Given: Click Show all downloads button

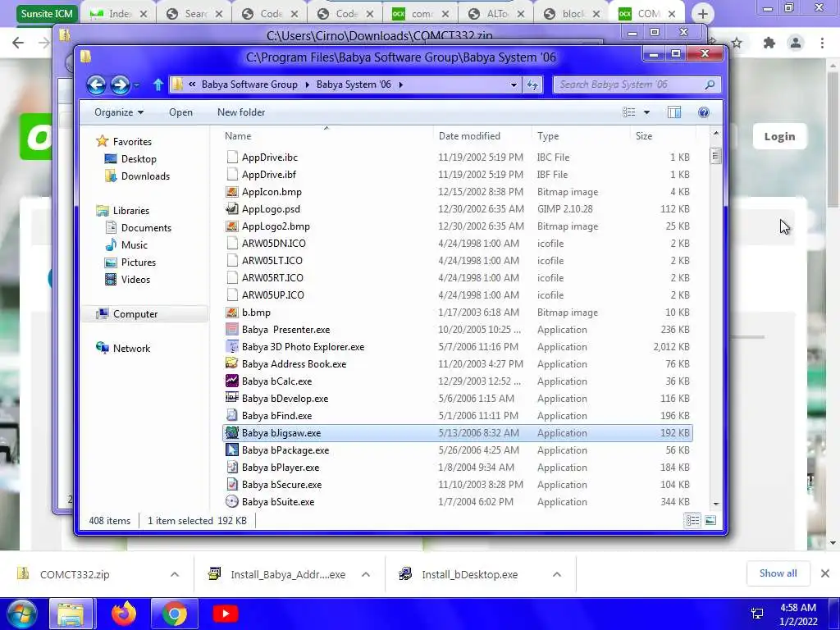Looking at the screenshot, I should [778, 573].
